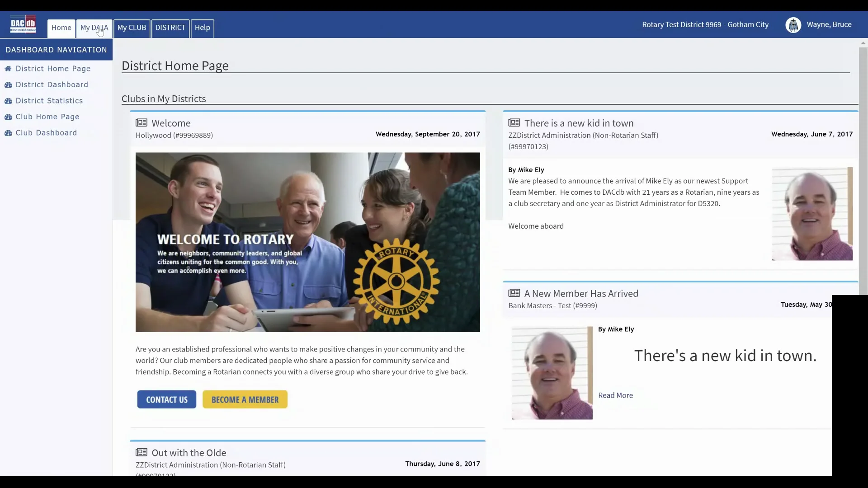Open the My CLUB tab

point(132,28)
